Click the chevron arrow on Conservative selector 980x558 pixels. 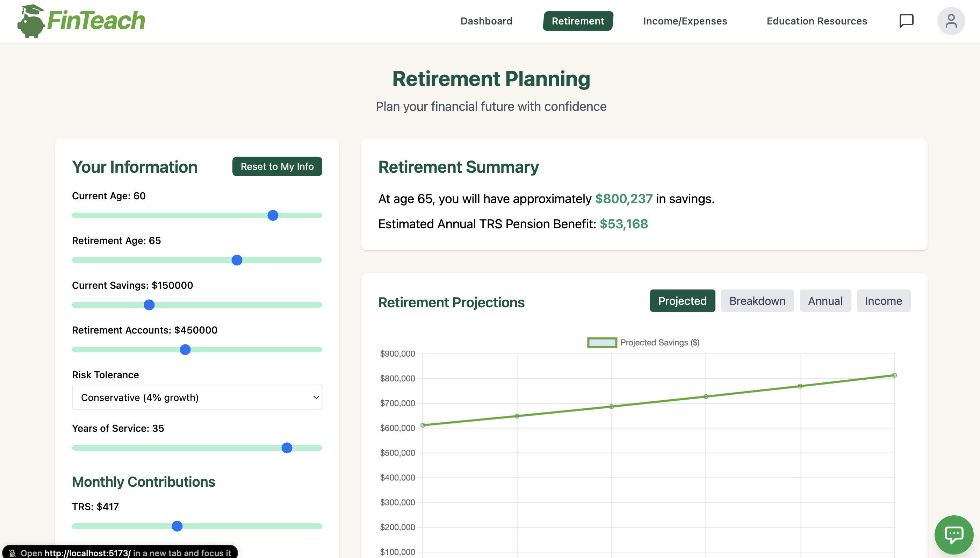pos(316,398)
